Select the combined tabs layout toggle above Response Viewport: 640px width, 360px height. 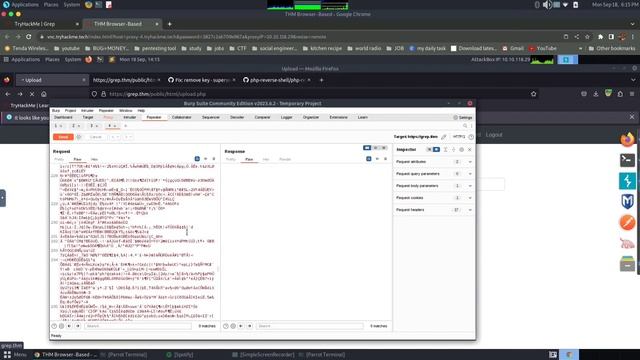384,148
